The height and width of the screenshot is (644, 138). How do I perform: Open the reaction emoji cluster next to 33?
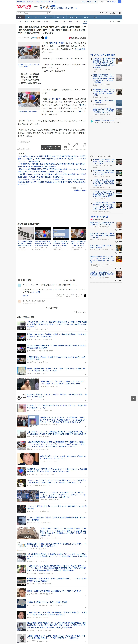coord(38,38)
